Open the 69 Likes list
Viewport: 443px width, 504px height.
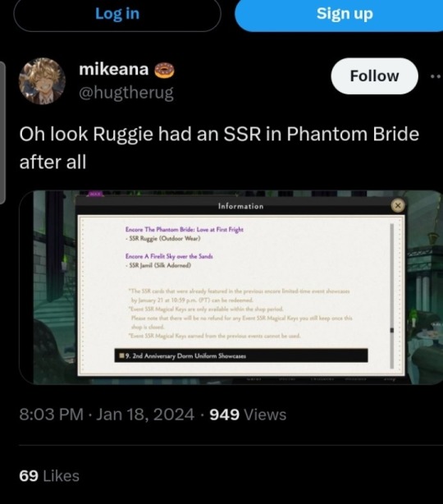point(49,476)
